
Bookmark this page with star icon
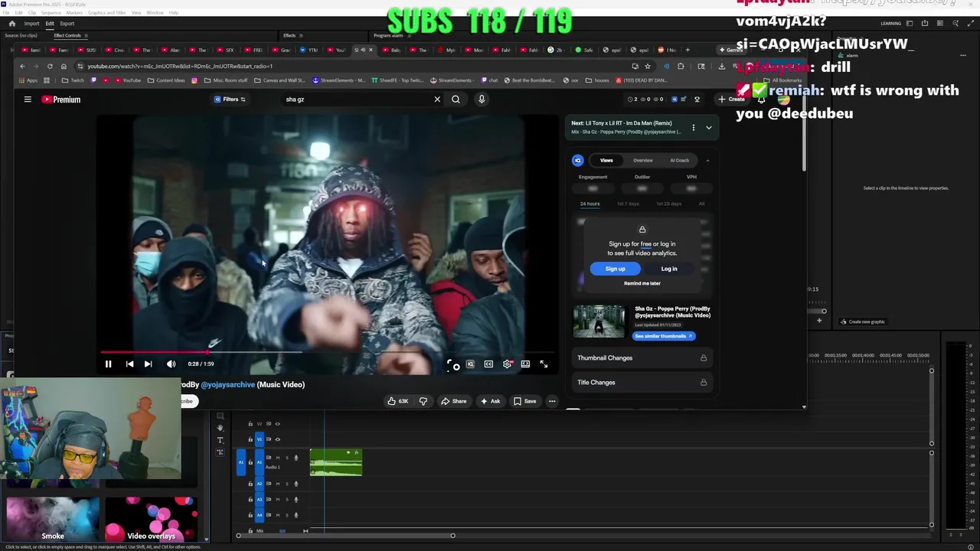pos(648,66)
